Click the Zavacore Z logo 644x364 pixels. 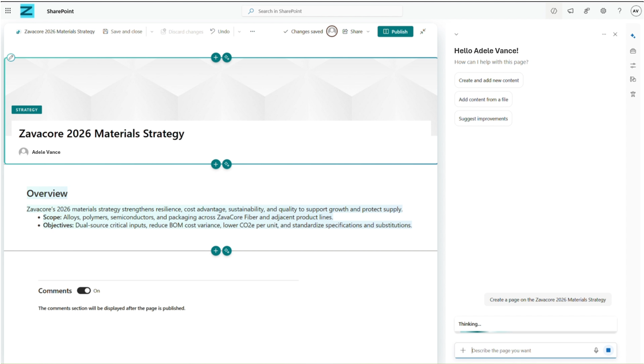(x=27, y=11)
